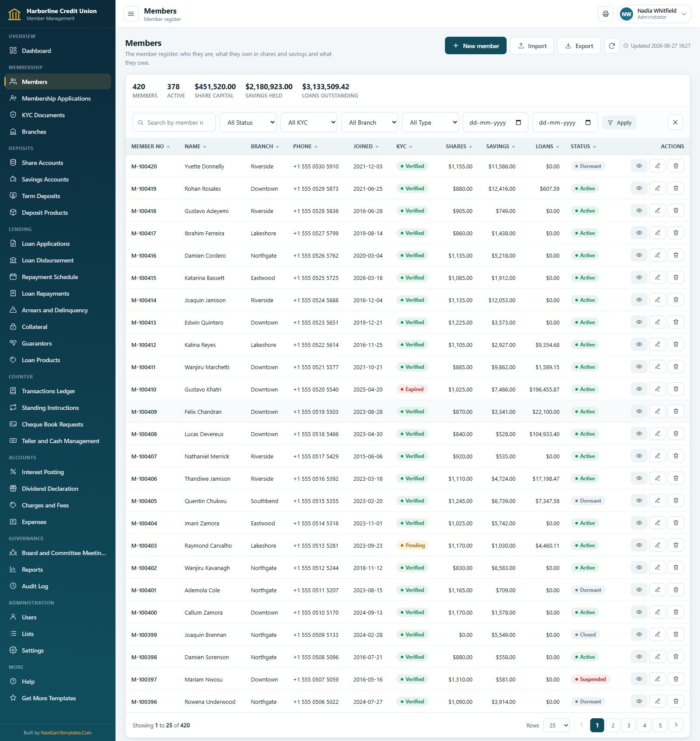
Task: View details for Rowena Underwood
Action: point(639,702)
